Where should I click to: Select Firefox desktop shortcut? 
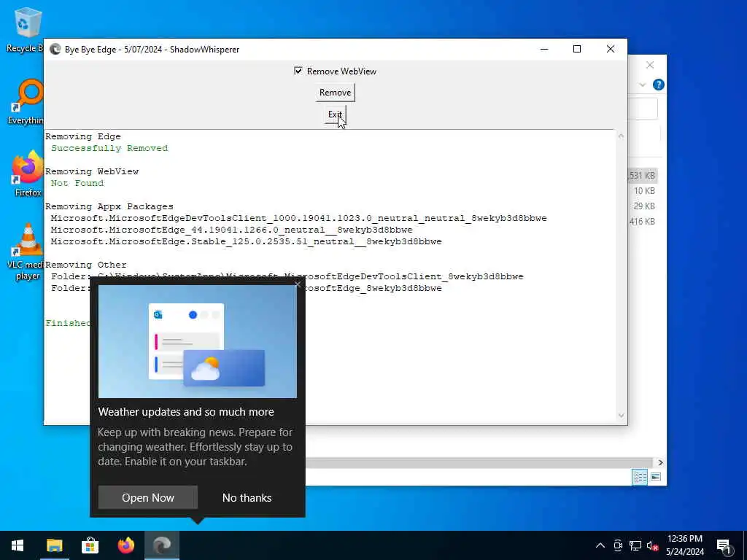point(28,174)
